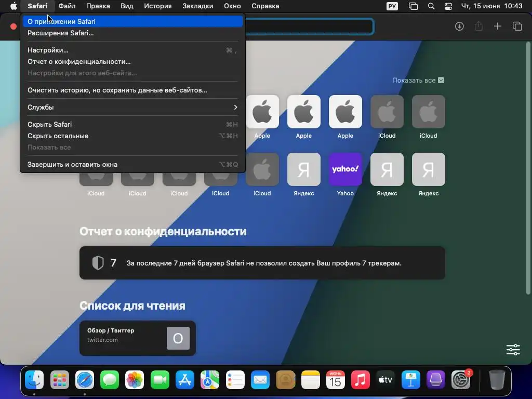Open Spotlight search in the menu bar
The width and height of the screenshot is (532, 399).
(431, 6)
